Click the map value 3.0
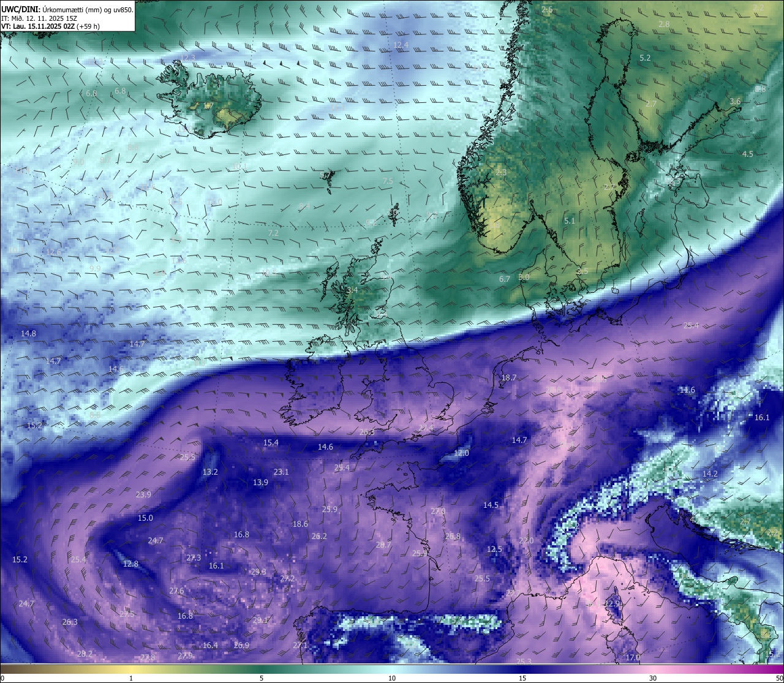Screen dimensions: 784x683 pos(524,277)
